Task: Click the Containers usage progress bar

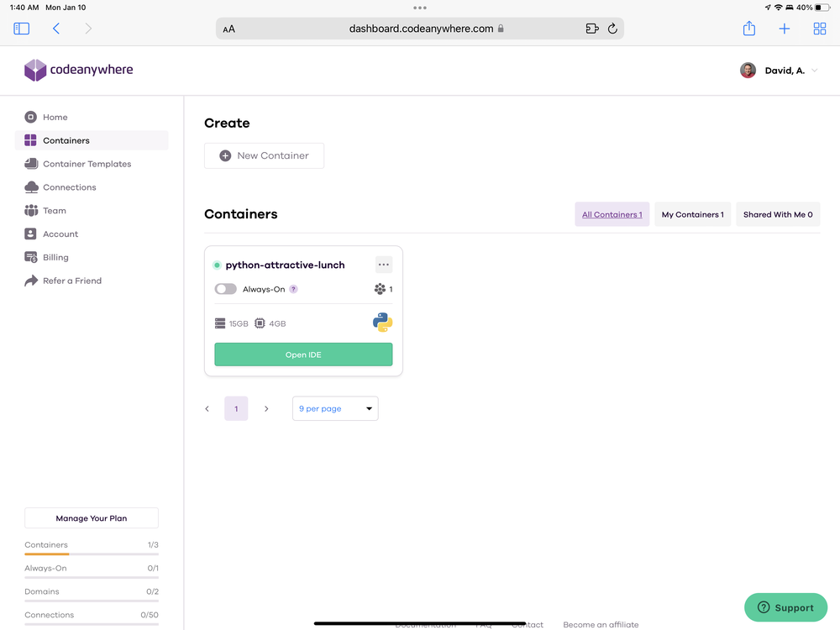Action: 92,554
